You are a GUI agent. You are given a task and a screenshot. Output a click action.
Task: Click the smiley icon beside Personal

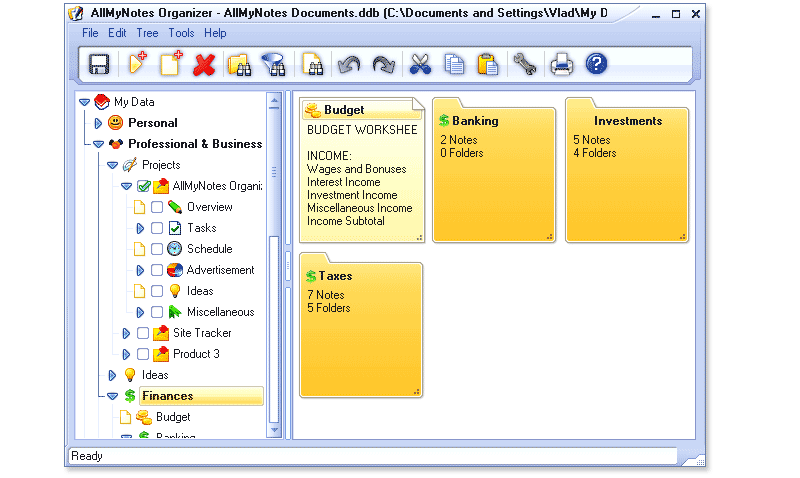pos(116,123)
